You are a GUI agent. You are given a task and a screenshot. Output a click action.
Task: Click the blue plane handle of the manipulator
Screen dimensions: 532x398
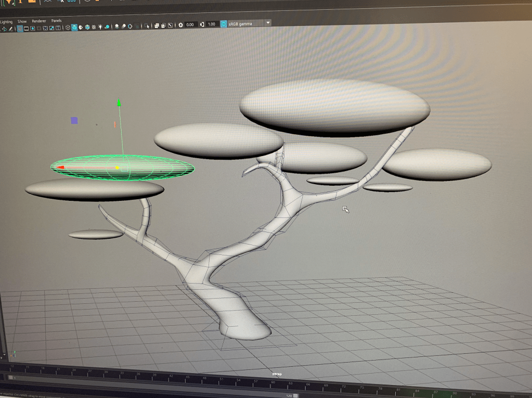(x=74, y=120)
